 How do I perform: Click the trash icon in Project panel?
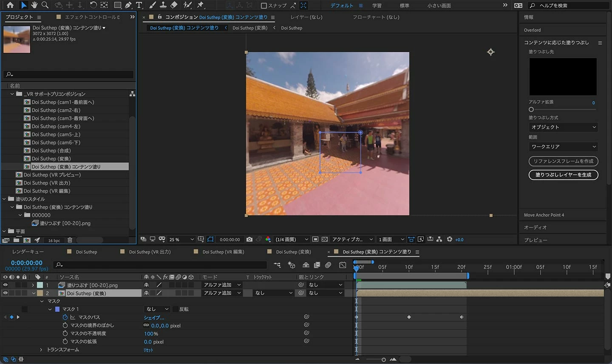tap(70, 240)
